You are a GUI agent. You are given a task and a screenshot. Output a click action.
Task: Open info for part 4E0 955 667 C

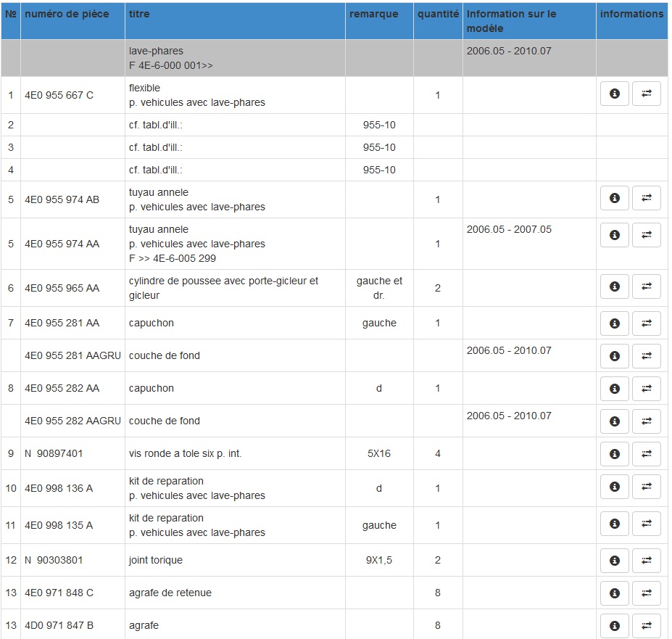point(614,94)
